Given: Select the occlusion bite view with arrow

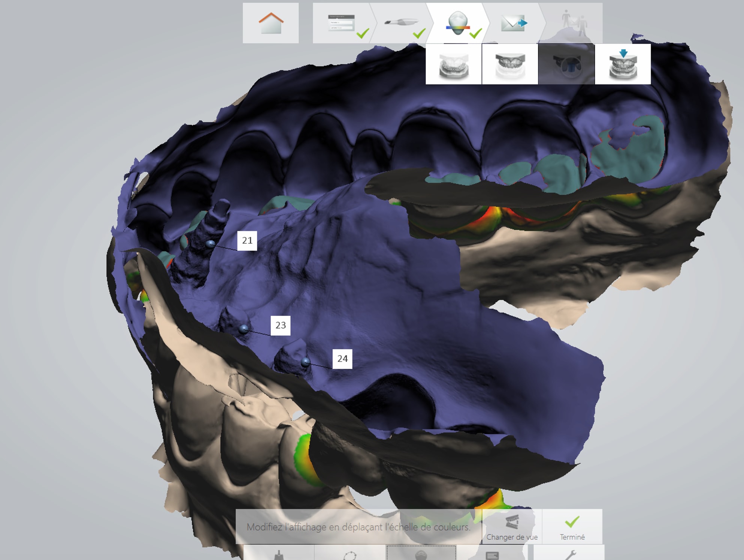Looking at the screenshot, I should (623, 64).
